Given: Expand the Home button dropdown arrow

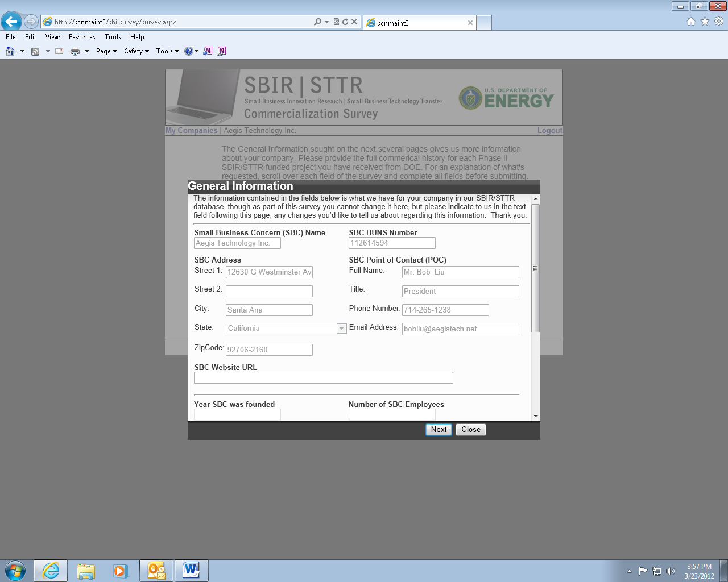Looking at the screenshot, I should (x=22, y=51).
